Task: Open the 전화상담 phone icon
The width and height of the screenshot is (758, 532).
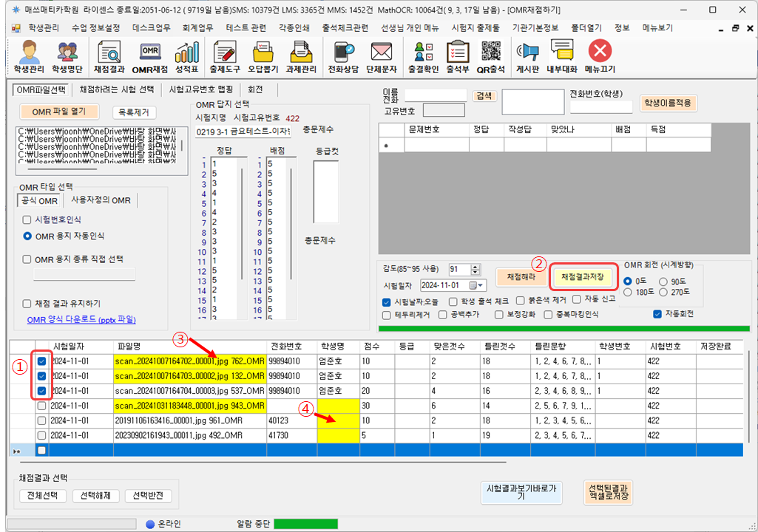Action: point(343,57)
